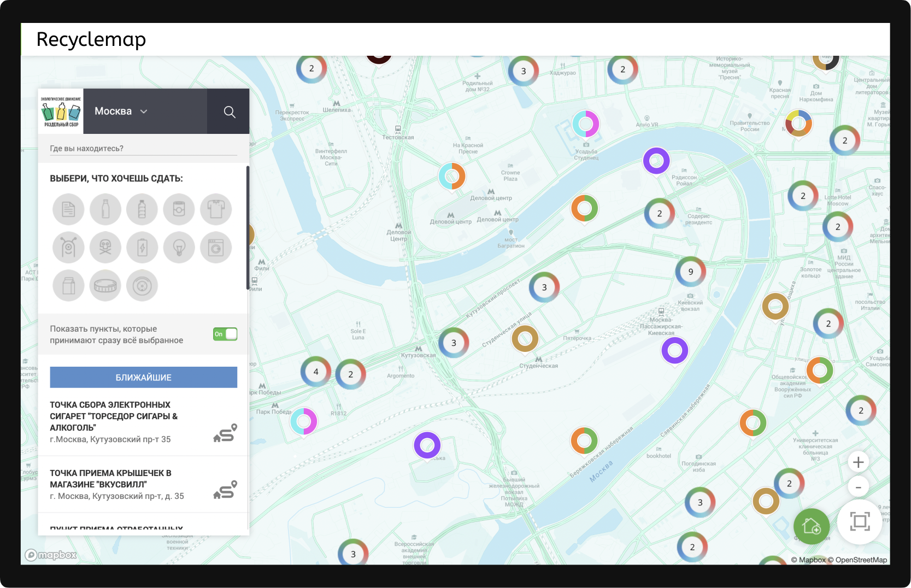Open multicolor marker near Правительство России
The width and height of the screenshot is (911, 588).
point(798,124)
